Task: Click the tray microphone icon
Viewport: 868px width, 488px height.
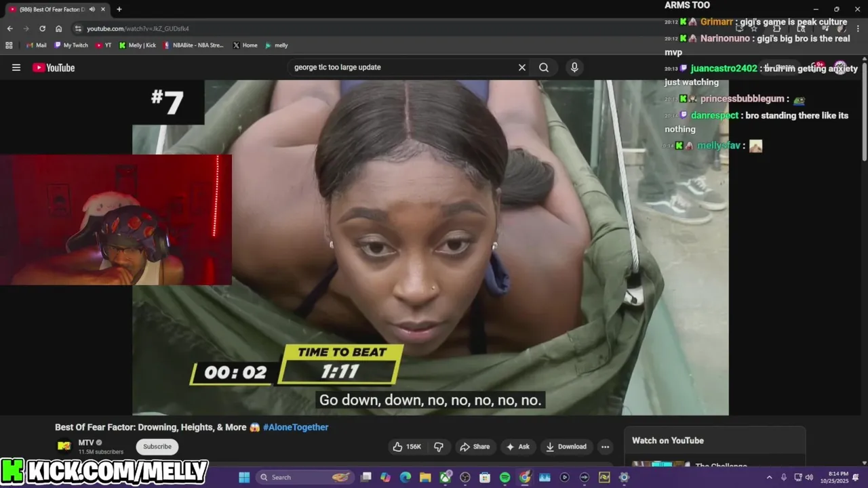Action: tap(784, 477)
